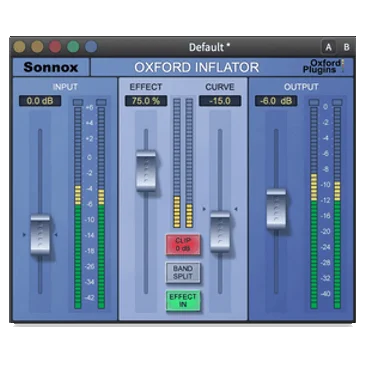Image resolution: width=365 pixels, height=365 pixels.
Task: Click the Oxford Inflator title
Action: pos(197,67)
